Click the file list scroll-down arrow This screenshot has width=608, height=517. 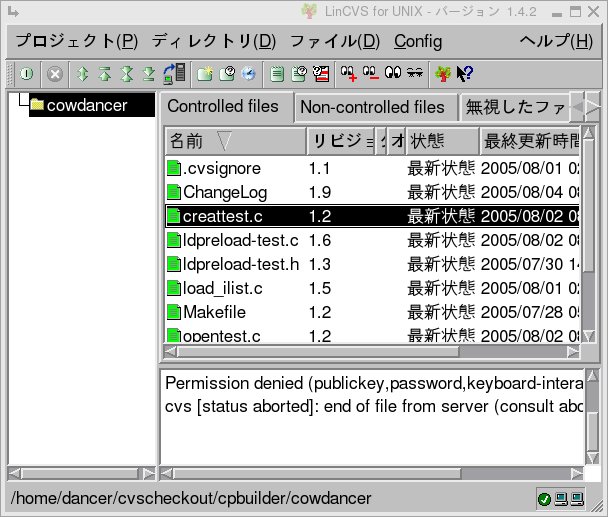coord(589,336)
